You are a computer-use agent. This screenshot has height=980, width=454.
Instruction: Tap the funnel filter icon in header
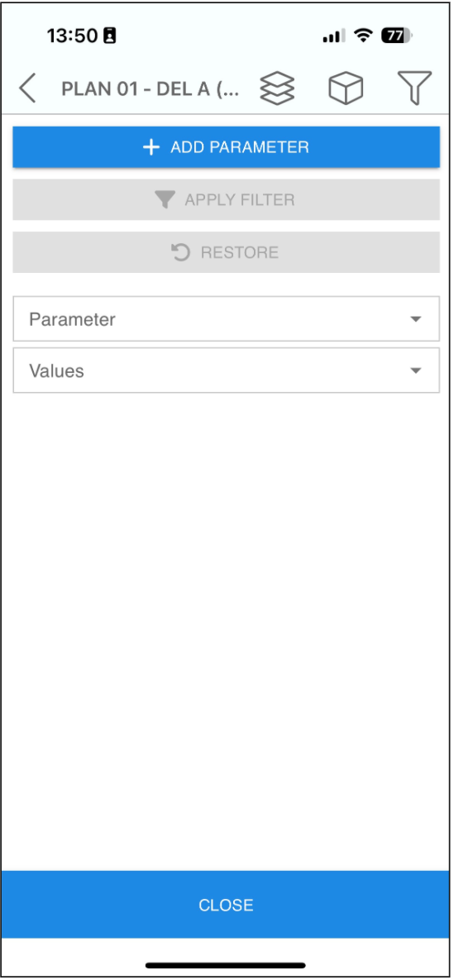(x=414, y=88)
